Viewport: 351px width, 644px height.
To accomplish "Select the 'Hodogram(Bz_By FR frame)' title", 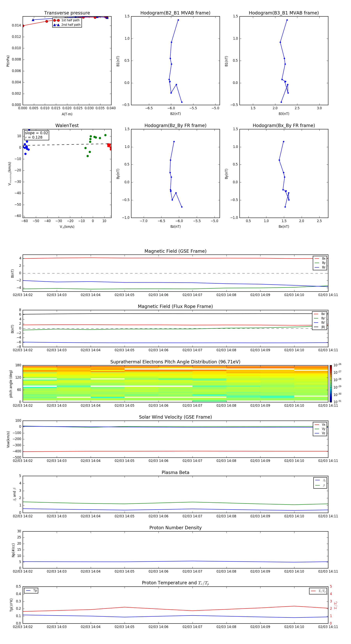I will tap(175, 125).
